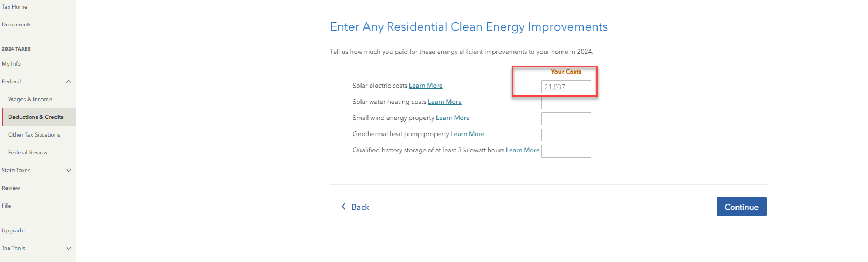Expand the State Taxes section chevron

point(68,171)
